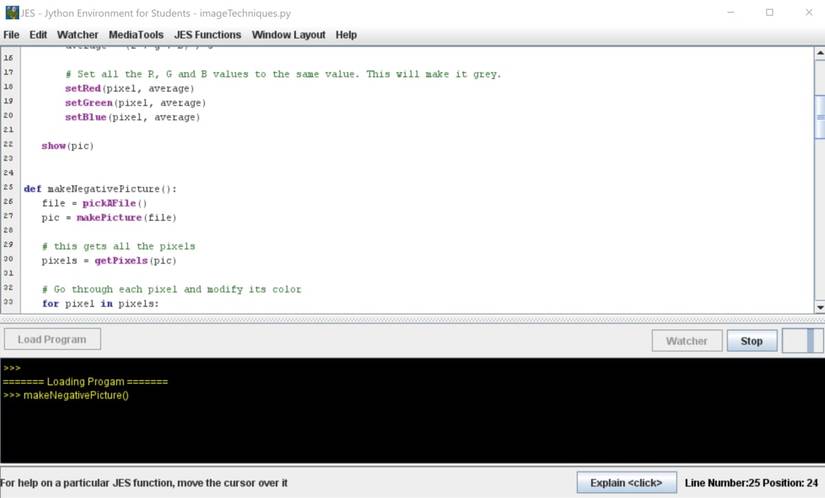Click line number 22 in the gutter
The width and height of the screenshot is (825, 498).
tap(8, 144)
